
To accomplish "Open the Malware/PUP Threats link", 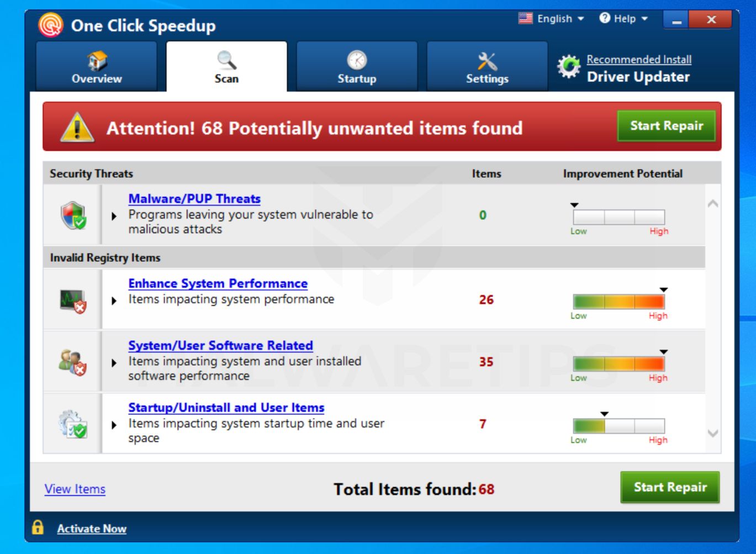I will pos(194,199).
